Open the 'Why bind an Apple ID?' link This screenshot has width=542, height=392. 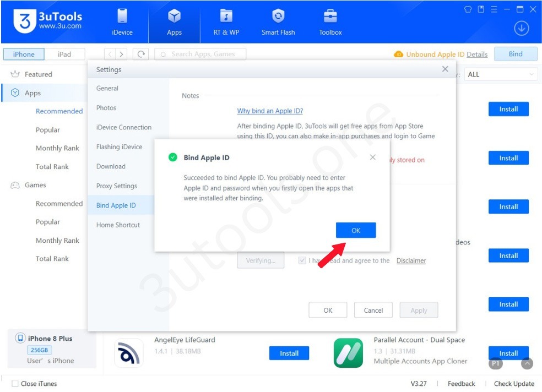pyautogui.click(x=270, y=111)
